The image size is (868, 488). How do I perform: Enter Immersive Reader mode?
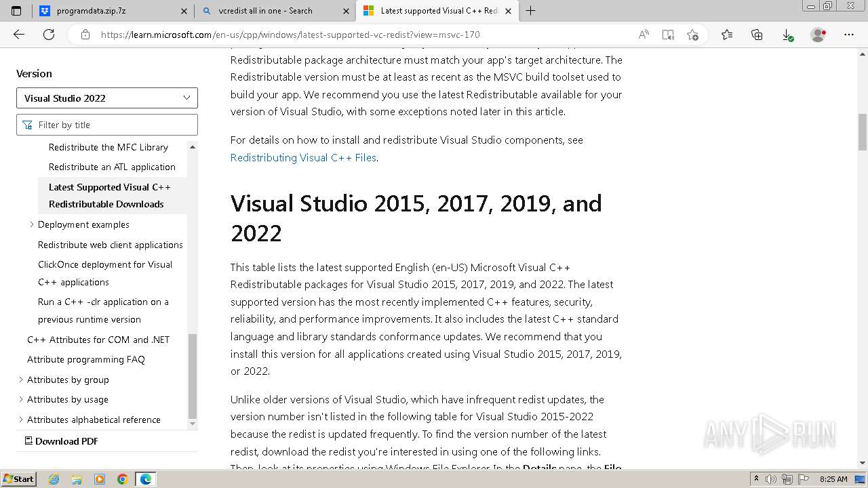tap(668, 35)
